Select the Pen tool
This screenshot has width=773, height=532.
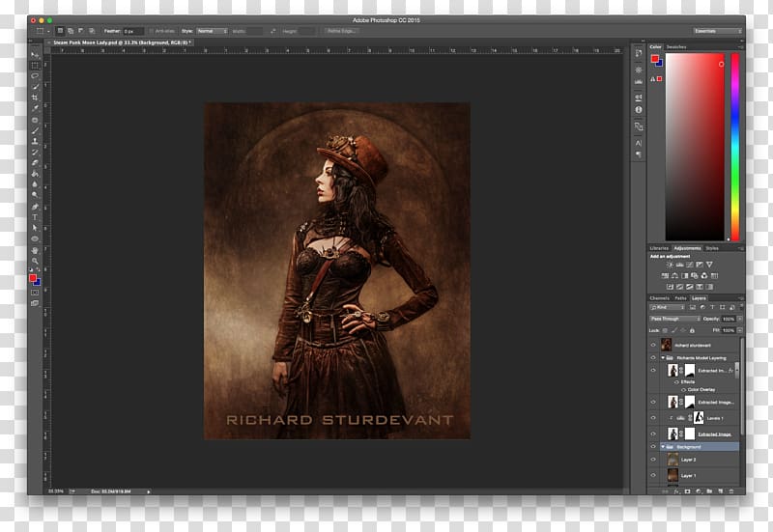click(x=35, y=207)
